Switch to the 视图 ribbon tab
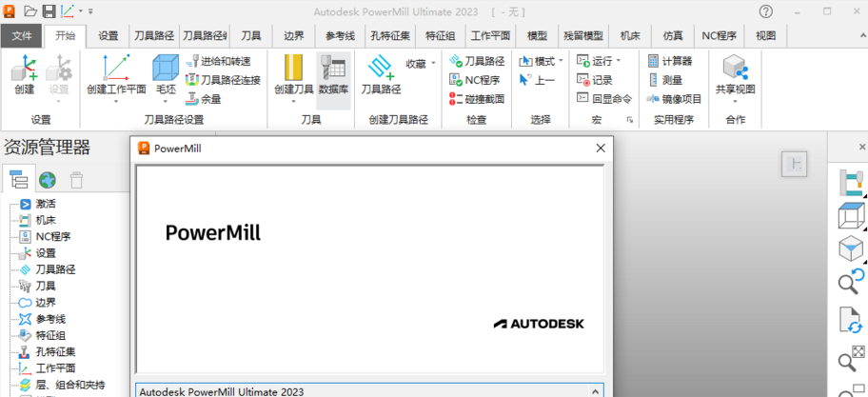This screenshot has height=397, width=868. (x=765, y=36)
